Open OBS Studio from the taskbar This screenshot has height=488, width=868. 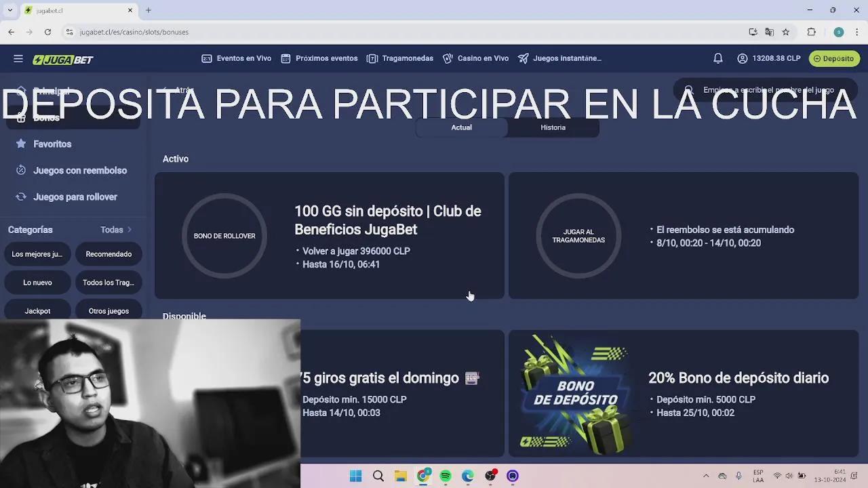click(x=490, y=476)
